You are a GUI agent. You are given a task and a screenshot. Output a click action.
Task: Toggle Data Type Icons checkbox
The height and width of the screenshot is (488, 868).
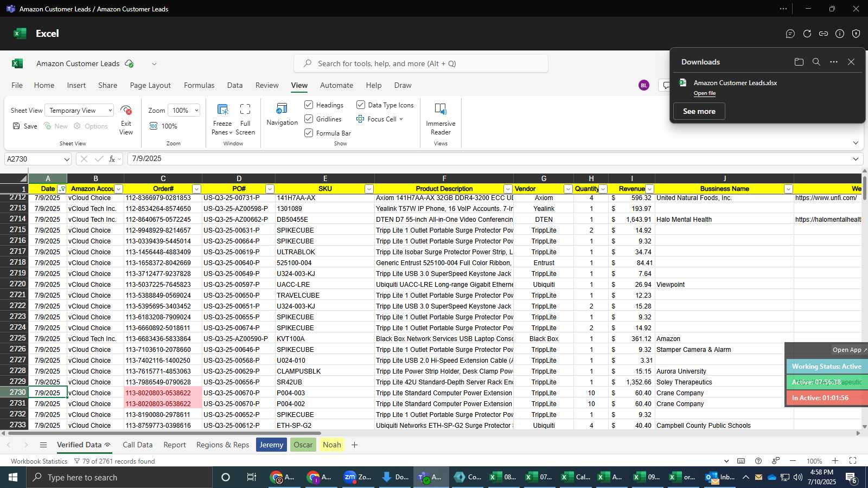click(x=360, y=105)
